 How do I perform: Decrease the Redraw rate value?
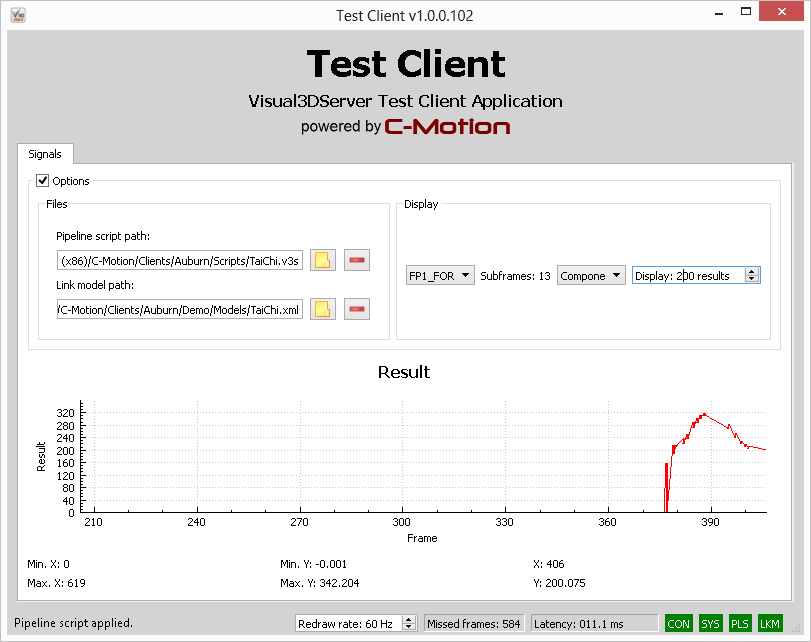tap(409, 628)
